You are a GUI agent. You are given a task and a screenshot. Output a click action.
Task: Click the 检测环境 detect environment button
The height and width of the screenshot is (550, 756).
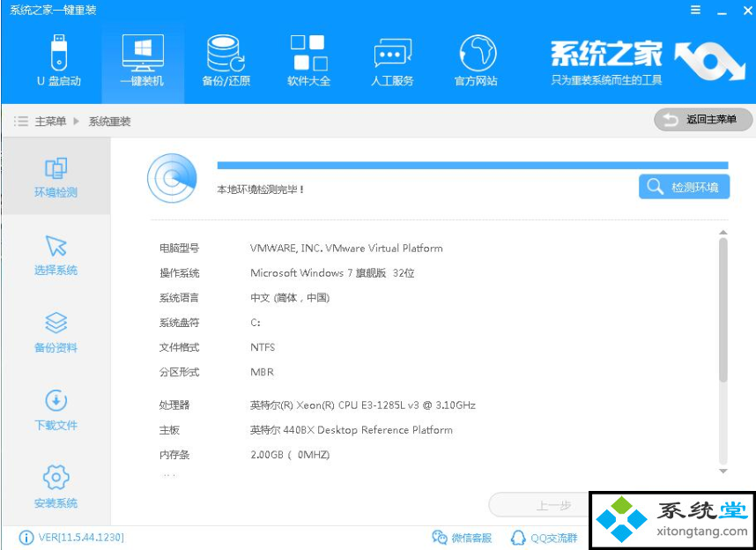684,187
